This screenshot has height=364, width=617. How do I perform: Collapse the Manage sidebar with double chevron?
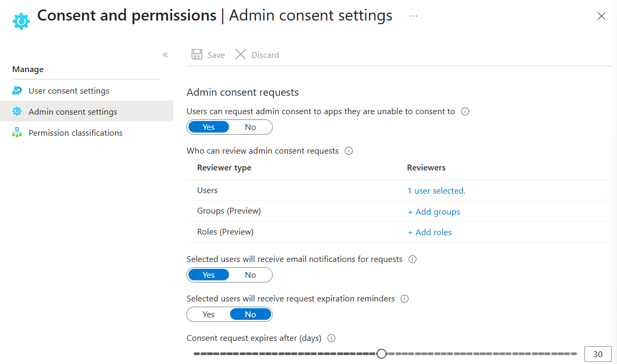[x=165, y=54]
